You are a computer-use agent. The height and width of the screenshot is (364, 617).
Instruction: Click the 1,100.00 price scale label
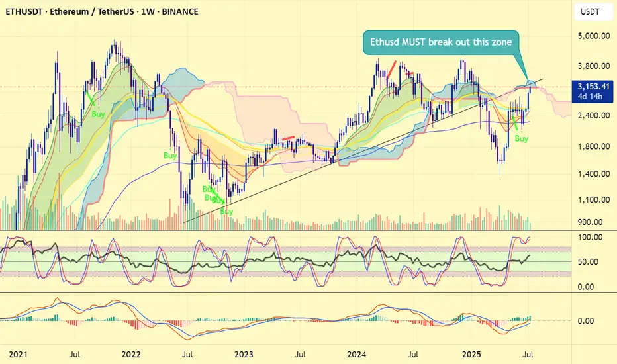click(593, 199)
